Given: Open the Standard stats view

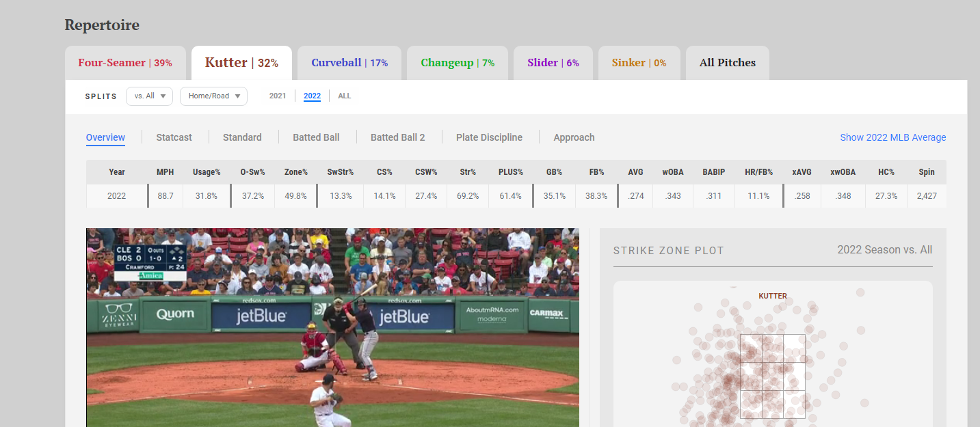Looking at the screenshot, I should [242, 137].
